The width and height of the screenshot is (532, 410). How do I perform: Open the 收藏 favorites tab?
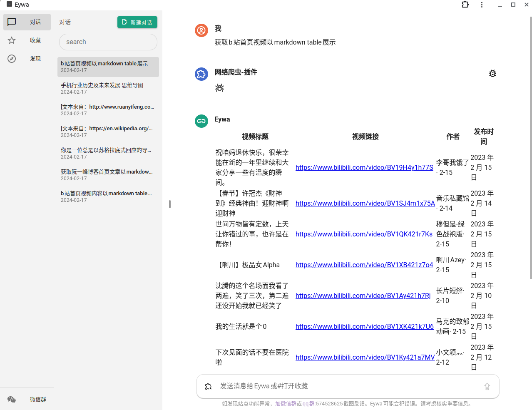[x=27, y=40]
